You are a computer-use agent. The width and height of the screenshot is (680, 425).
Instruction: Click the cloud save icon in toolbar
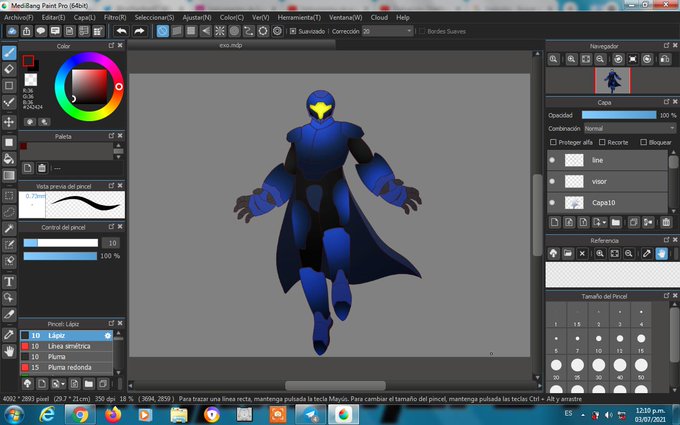tap(12, 31)
